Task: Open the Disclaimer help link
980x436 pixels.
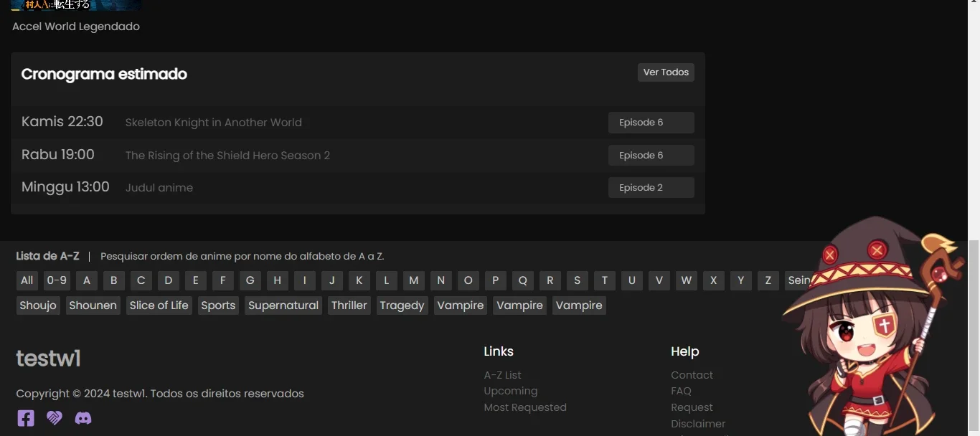Action: pyautogui.click(x=698, y=424)
